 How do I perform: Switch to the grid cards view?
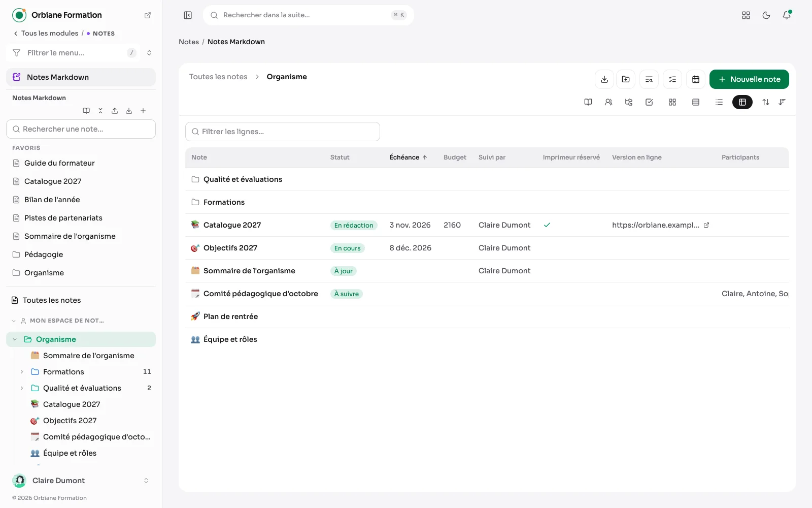672,102
